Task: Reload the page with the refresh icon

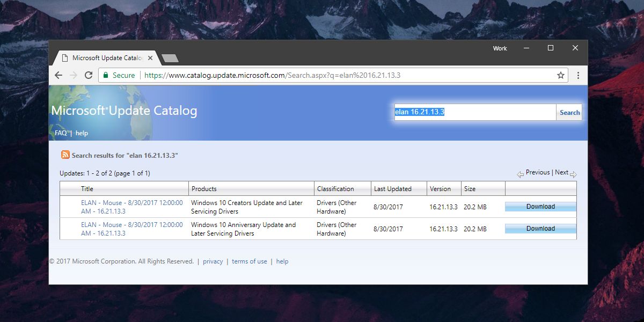Action: pos(89,75)
